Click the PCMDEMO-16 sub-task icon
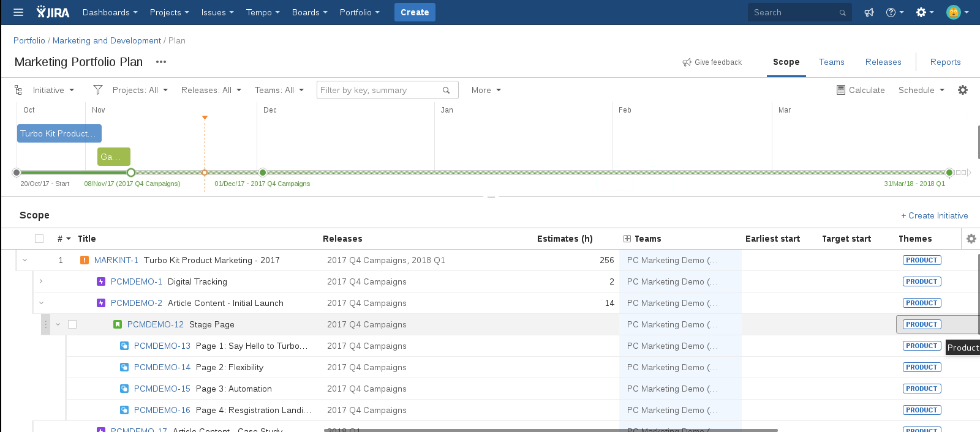Screen dimensions: 980x432 coord(124,410)
